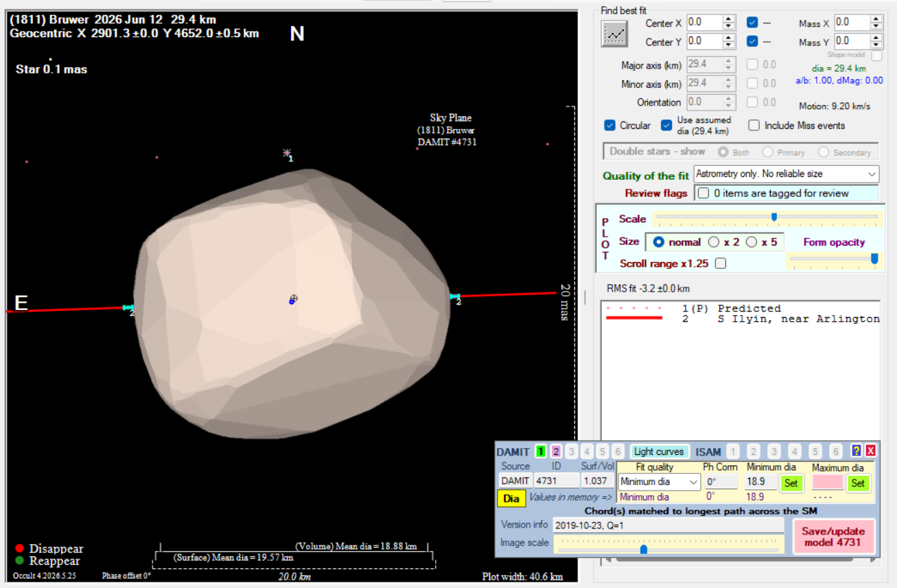This screenshot has width=897, height=588.
Task: Increase the Center X value with up arrow
Action: 729,19
